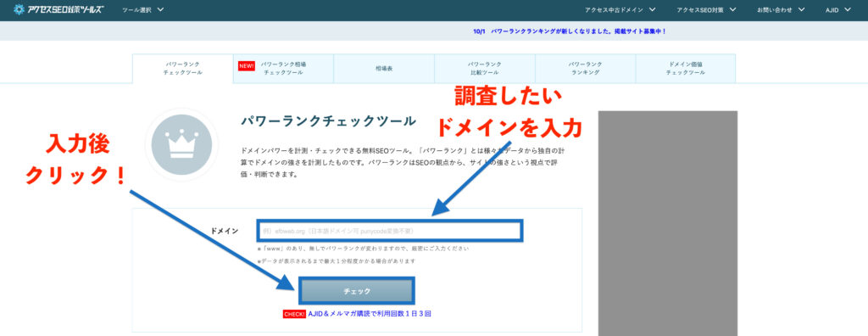Click the note about data taking up to 1分
Viewport: 868px width, 336px height.
[336, 260]
